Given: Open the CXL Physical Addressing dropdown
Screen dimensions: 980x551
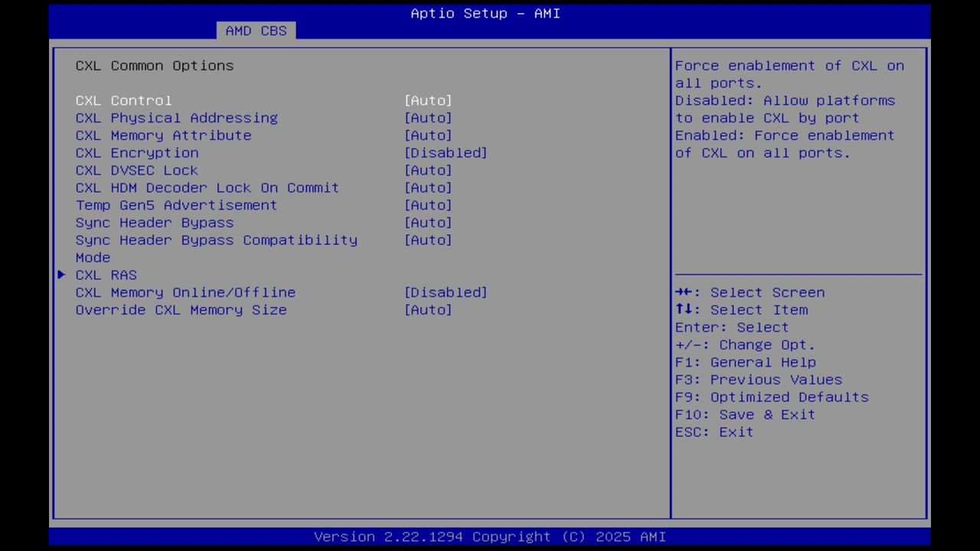Looking at the screenshot, I should (177, 118).
